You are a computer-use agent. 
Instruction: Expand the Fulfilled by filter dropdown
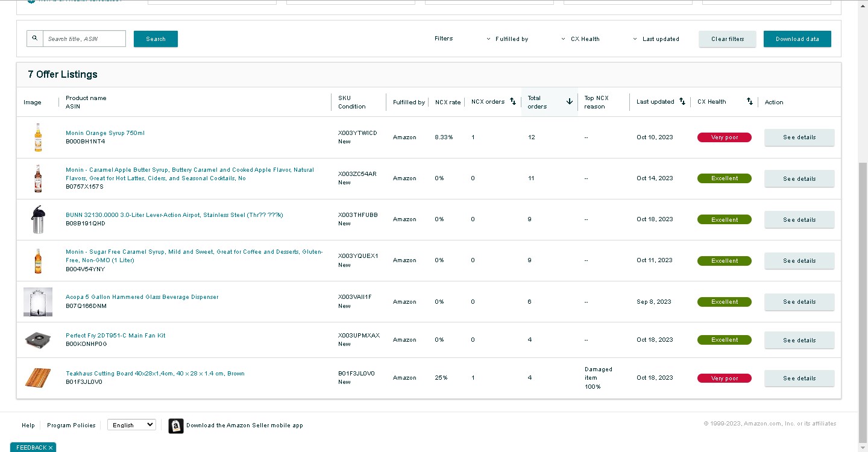pos(507,39)
